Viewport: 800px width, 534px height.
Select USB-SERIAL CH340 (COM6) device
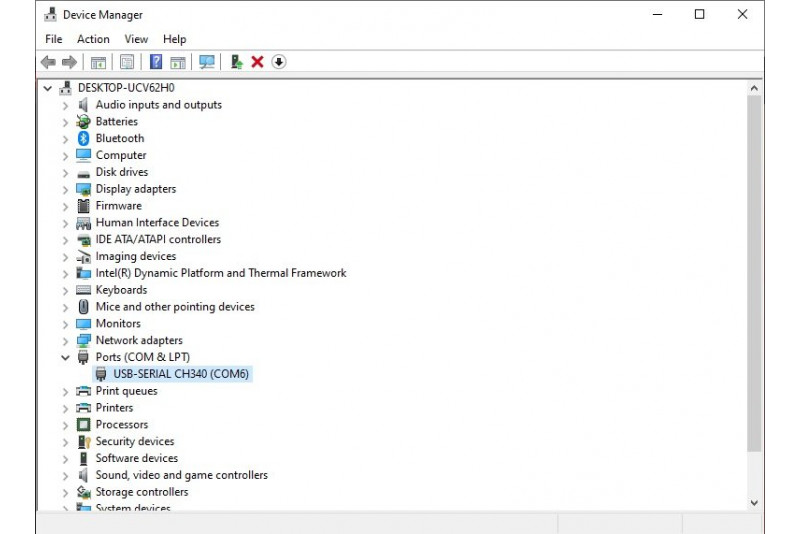click(x=181, y=374)
